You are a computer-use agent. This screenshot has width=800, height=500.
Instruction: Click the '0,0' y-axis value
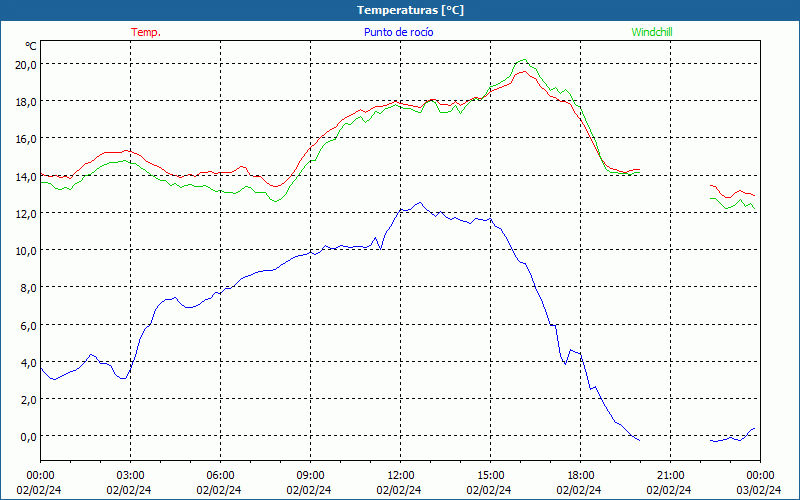coord(29,437)
